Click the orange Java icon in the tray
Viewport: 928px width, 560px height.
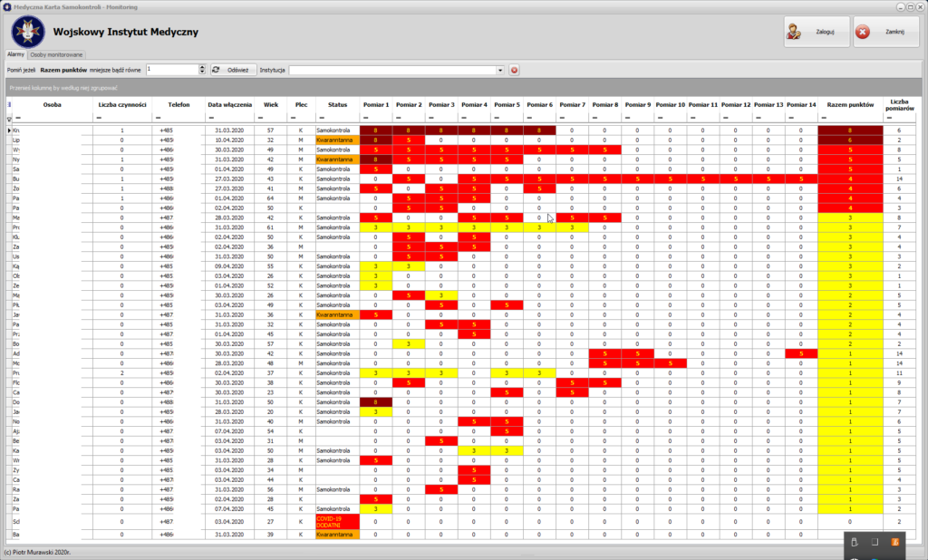pyautogui.click(x=895, y=542)
